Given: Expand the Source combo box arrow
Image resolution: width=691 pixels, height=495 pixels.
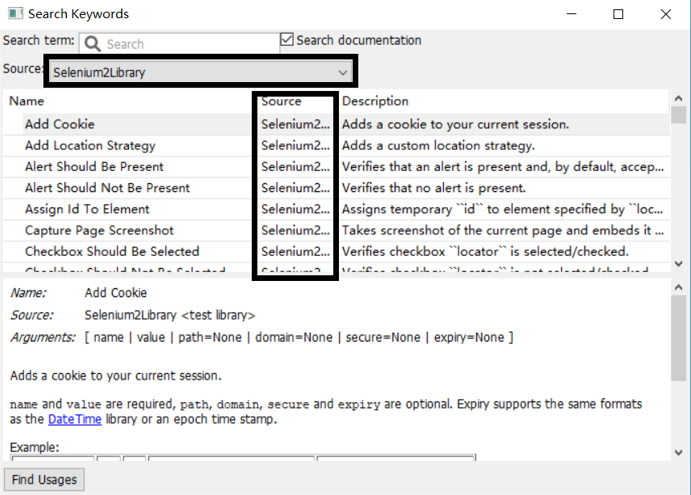Looking at the screenshot, I should [343, 72].
